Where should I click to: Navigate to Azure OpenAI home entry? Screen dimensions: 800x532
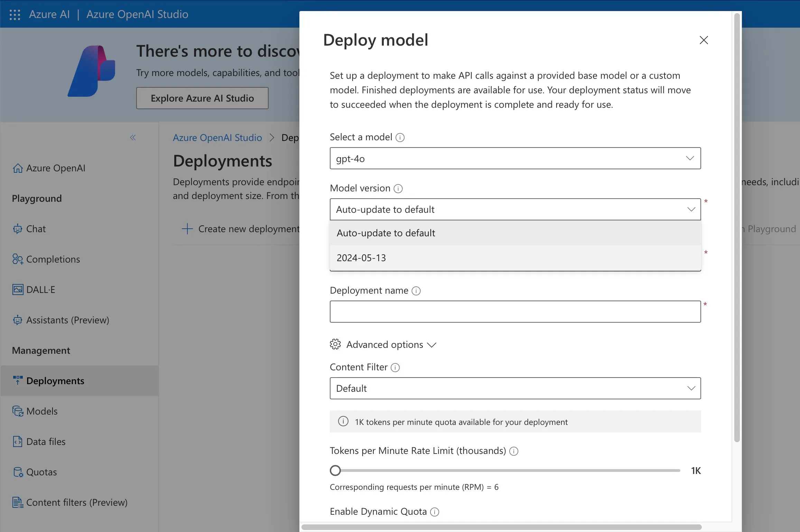coord(56,168)
